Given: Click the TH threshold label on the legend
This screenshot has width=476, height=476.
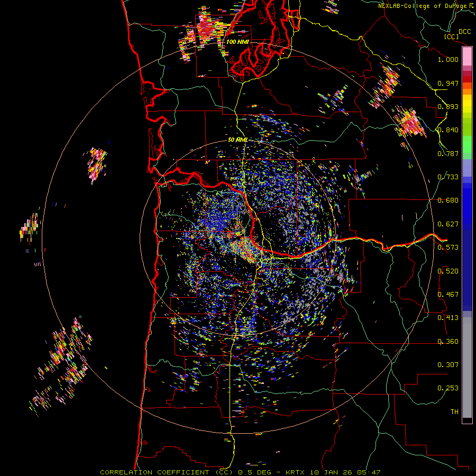Looking at the screenshot, I should 454,411.
